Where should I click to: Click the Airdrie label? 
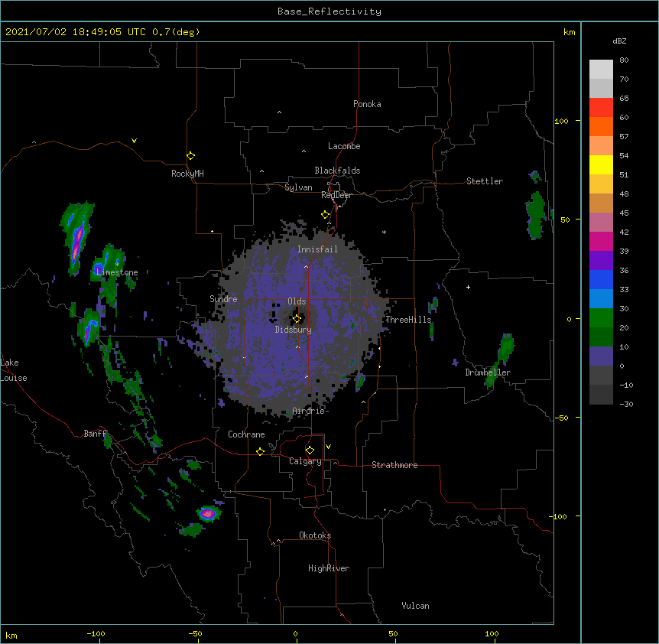pyautogui.click(x=309, y=411)
